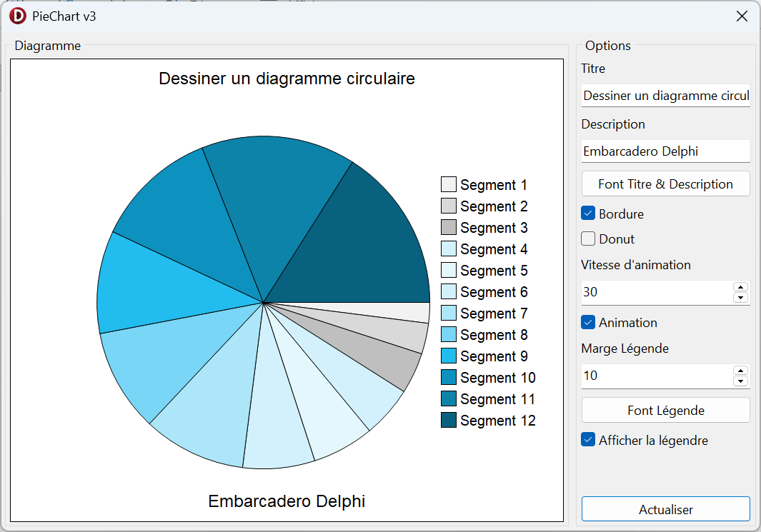Click the Actualiser button
Image resolution: width=761 pixels, height=532 pixels.
(x=665, y=509)
